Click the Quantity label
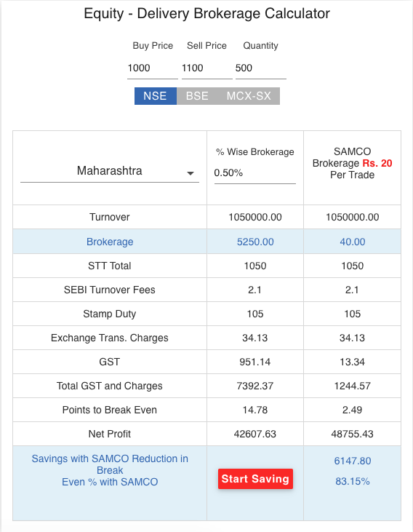Viewport: 413px width, 532px height. pos(261,46)
